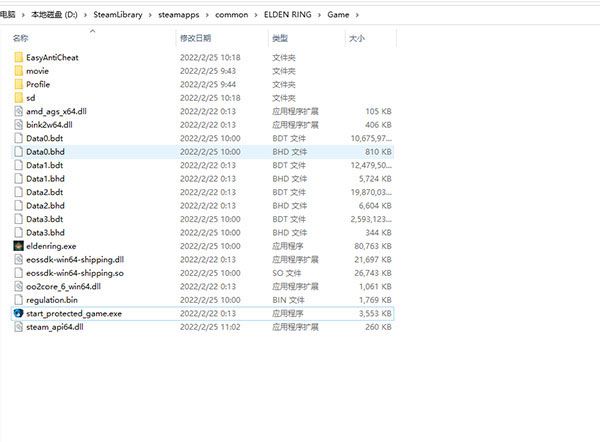The width and height of the screenshot is (600, 442).
Task: Sort by 名称 column header
Action: pos(21,38)
